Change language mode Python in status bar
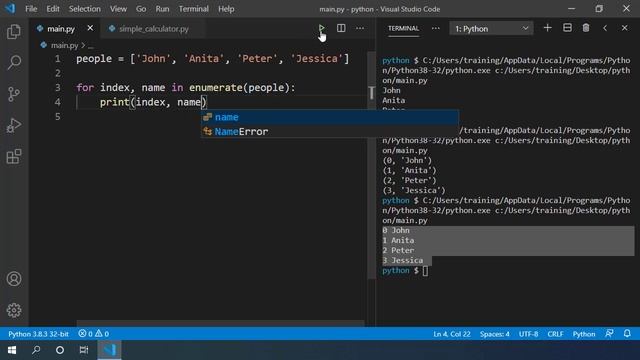Viewport: 640px width, 360px height. (584, 333)
